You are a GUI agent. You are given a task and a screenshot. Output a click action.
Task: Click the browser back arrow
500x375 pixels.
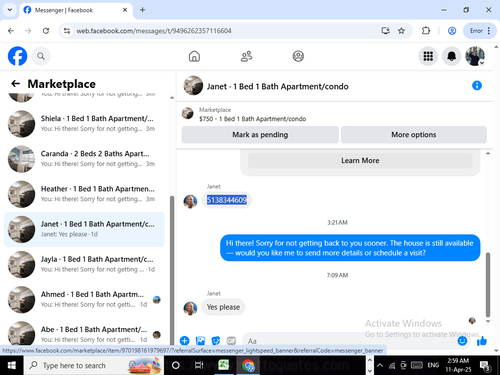11,31
